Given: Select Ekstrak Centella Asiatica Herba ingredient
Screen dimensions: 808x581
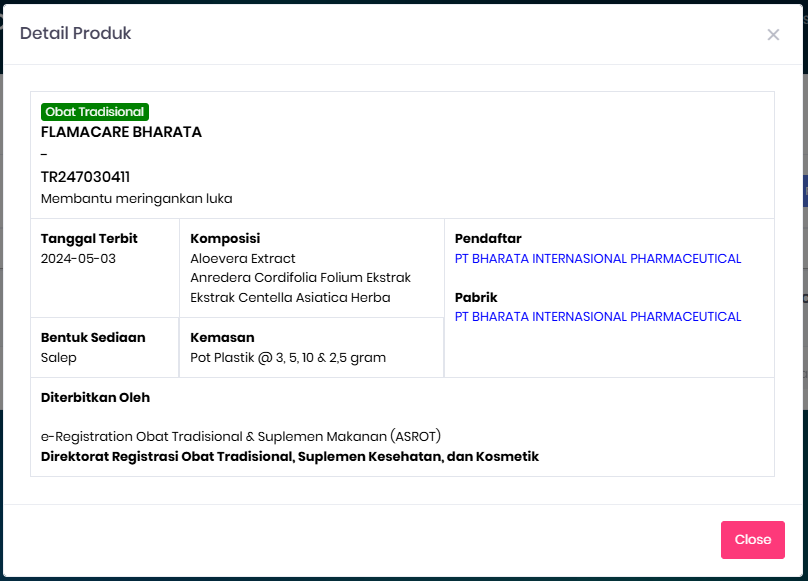Looking at the screenshot, I should pyautogui.click(x=290, y=298).
